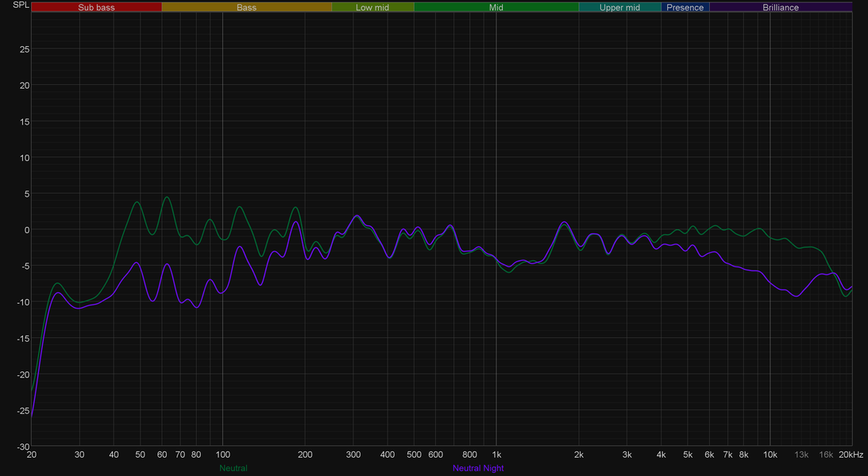This screenshot has width=868, height=476.
Task: Click the 100 Hz frequency axis label
Action: pos(222,455)
